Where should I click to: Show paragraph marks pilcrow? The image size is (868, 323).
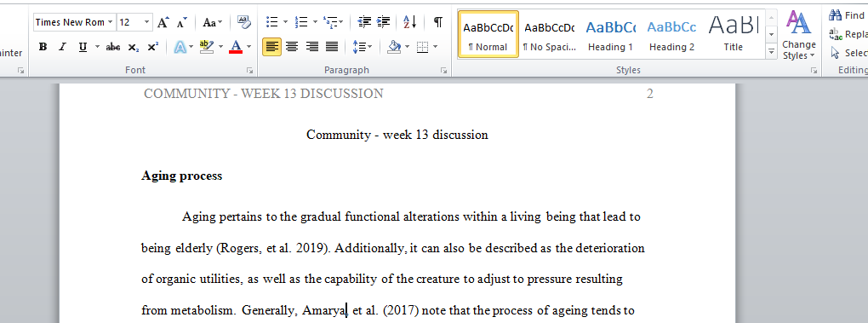pyautogui.click(x=438, y=22)
